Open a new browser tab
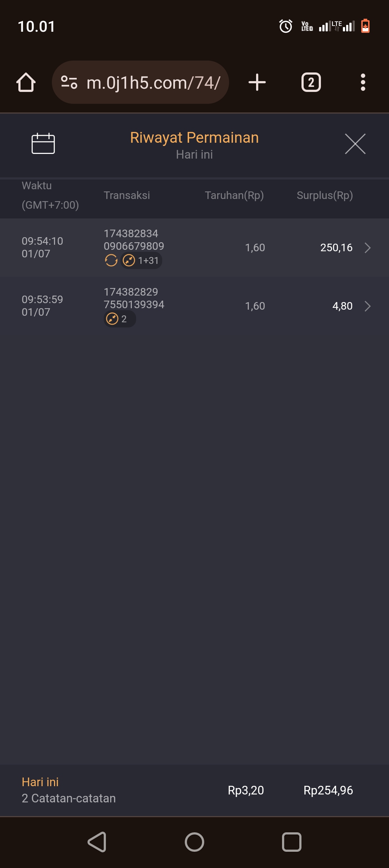Viewport: 389px width, 868px height. (257, 83)
